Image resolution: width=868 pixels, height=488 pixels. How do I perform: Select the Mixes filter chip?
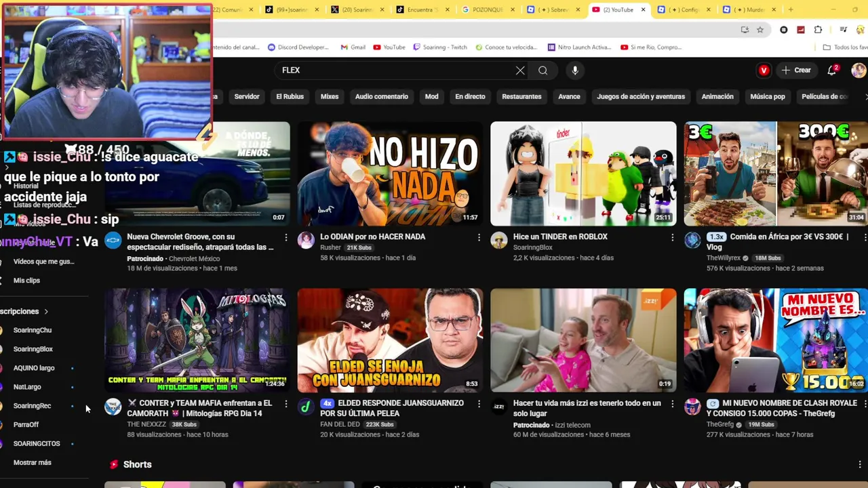click(330, 96)
